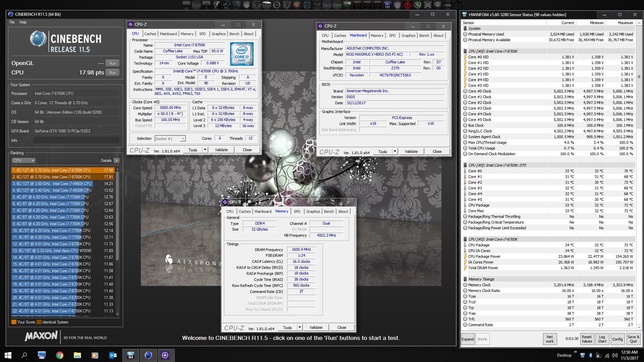This screenshot has height=362, width=644.
Task: Open SPD tab in CPU-Z Mainboard window
Action: (x=392, y=36)
